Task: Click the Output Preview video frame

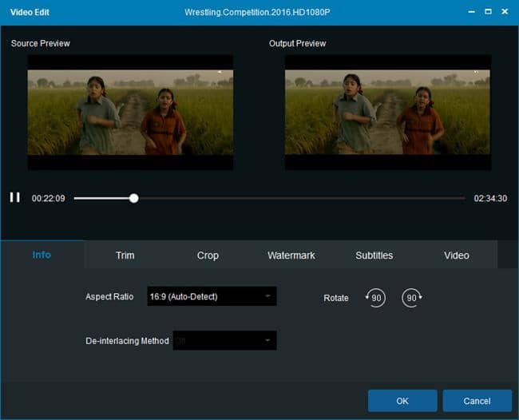Action: pos(388,113)
